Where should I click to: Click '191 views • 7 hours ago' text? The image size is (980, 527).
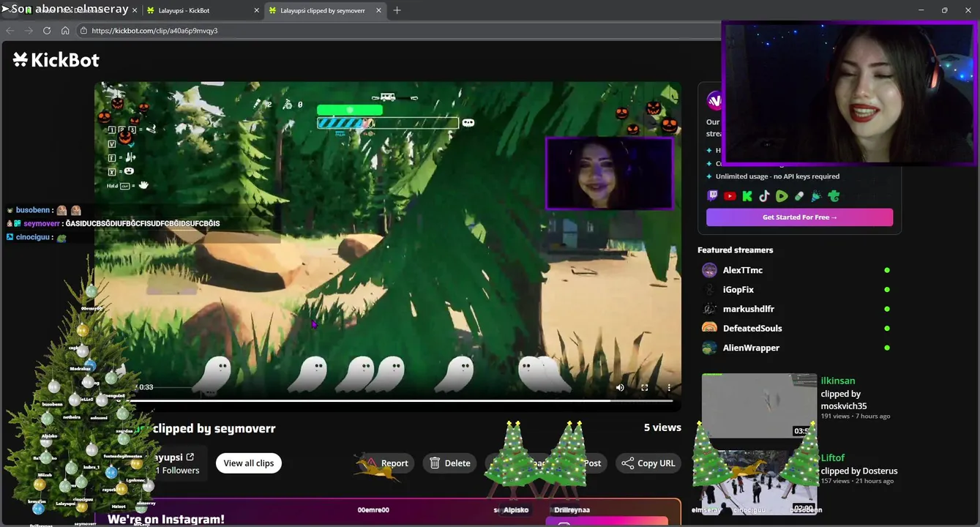pyautogui.click(x=856, y=416)
